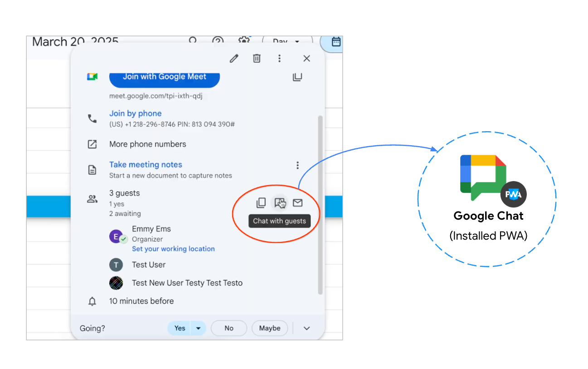Expand the Yes RSVP dropdown arrow

[198, 328]
